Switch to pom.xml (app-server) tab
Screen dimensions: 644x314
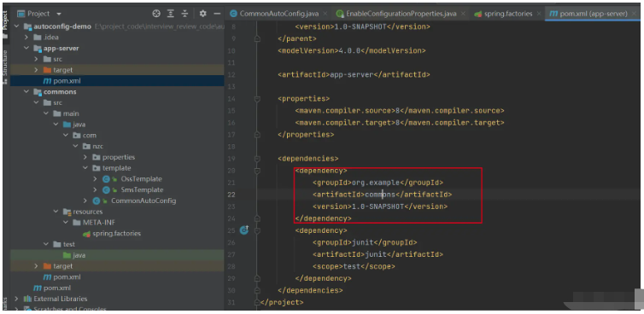pos(594,14)
